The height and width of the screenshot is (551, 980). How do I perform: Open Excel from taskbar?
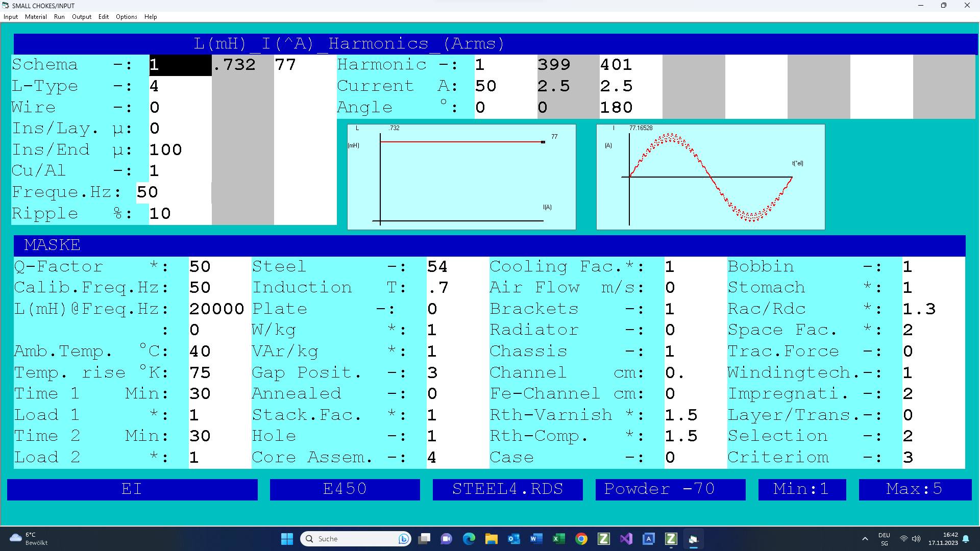(559, 539)
